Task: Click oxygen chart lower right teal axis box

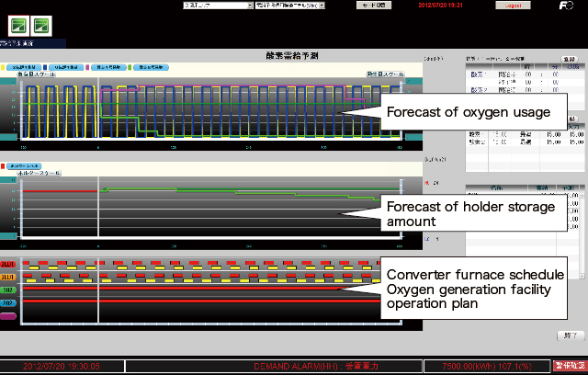Action: coord(414,138)
